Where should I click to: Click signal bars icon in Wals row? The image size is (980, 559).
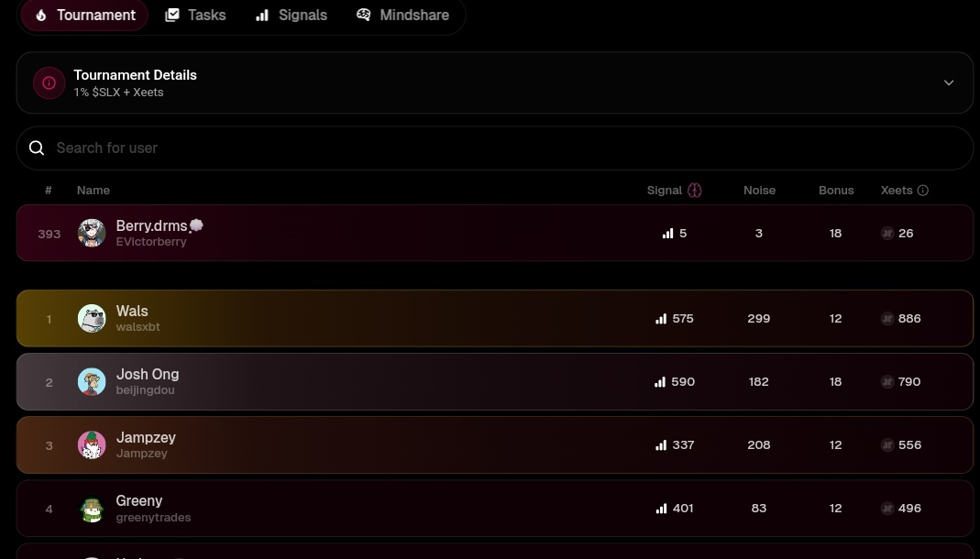point(661,319)
